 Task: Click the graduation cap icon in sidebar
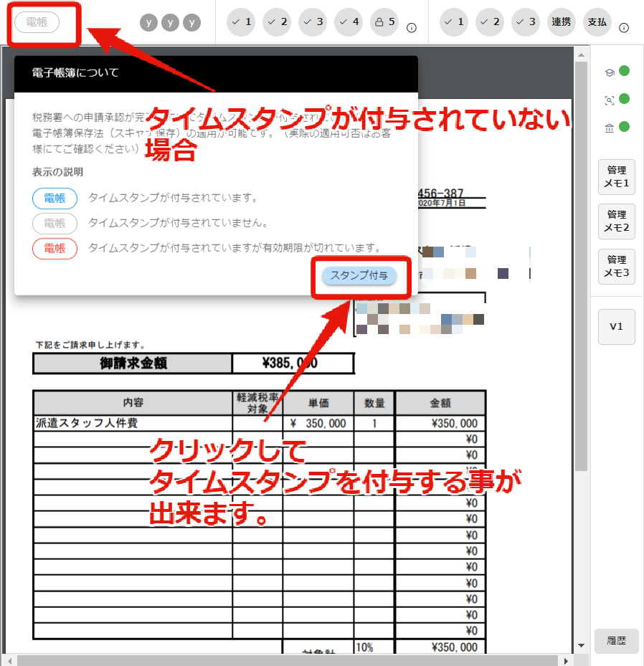[x=610, y=72]
